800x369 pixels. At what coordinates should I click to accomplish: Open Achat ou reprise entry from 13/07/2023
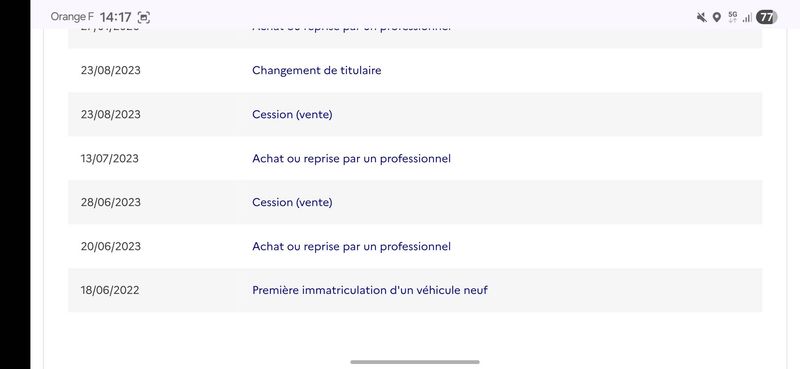click(351, 159)
